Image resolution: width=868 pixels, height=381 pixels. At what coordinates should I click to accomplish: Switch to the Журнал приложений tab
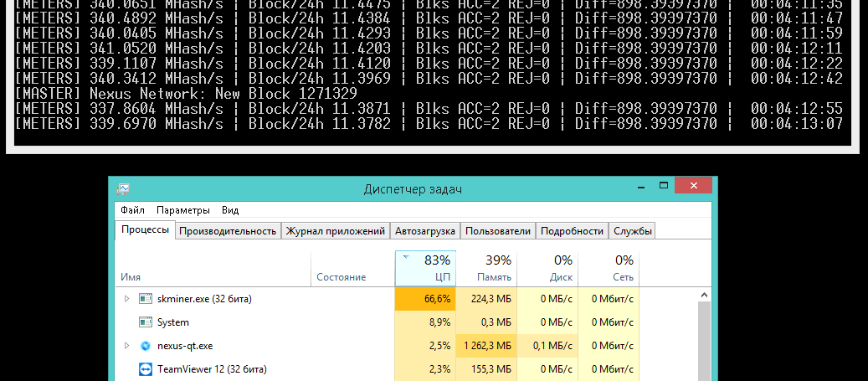[x=336, y=231]
